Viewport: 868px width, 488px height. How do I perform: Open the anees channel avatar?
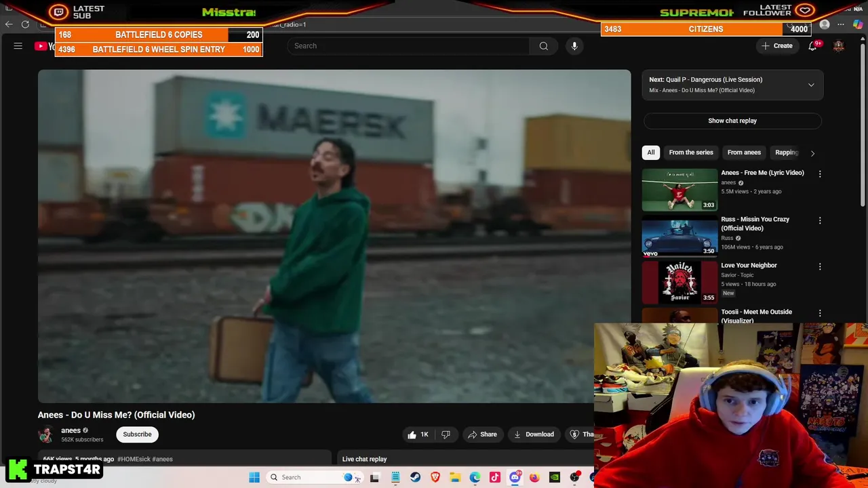[46, 434]
